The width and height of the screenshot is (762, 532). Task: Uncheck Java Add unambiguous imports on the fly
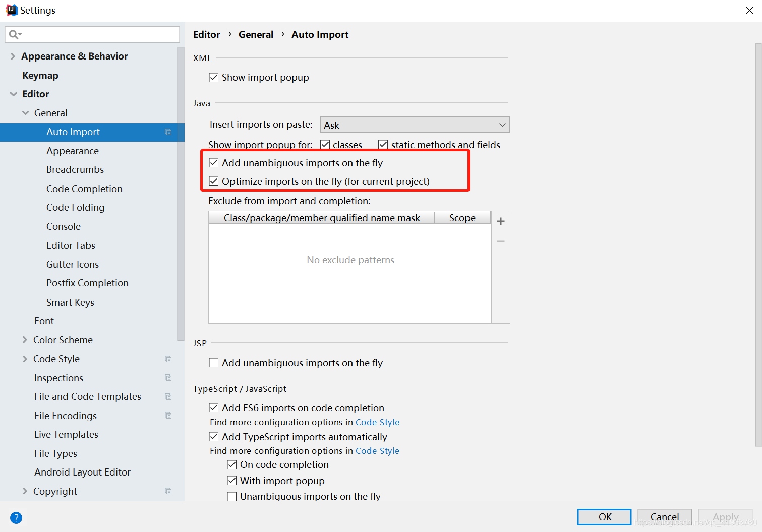coord(214,163)
